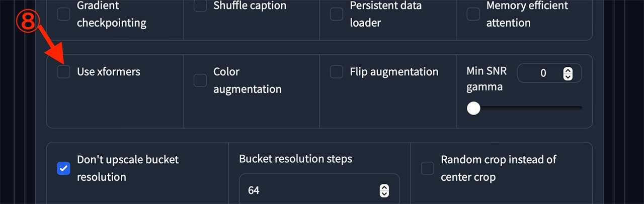
Task: Uncheck Don't upscale bucket resolution
Action: (63, 168)
